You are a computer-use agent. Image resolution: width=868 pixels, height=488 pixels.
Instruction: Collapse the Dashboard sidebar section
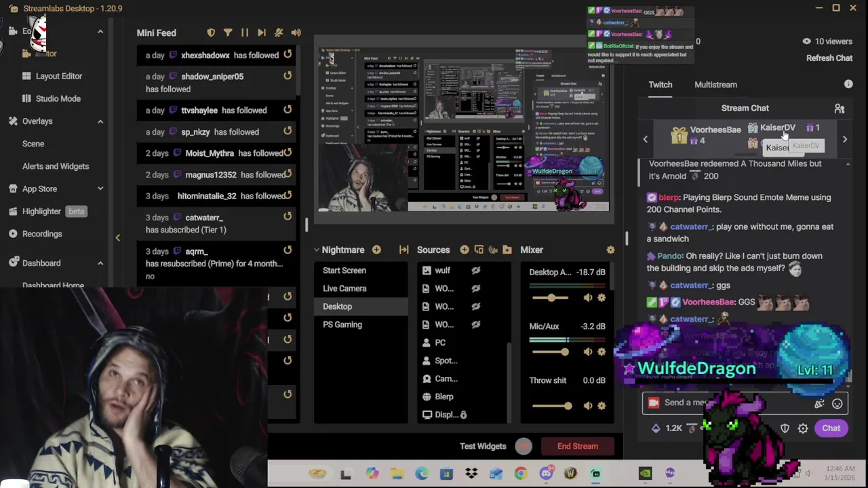100,263
